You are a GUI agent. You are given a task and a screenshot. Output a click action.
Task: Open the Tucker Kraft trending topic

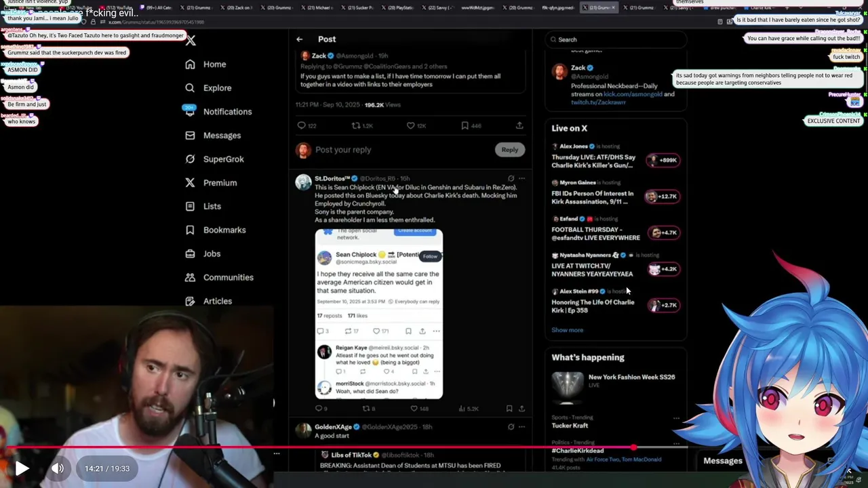[x=570, y=426]
